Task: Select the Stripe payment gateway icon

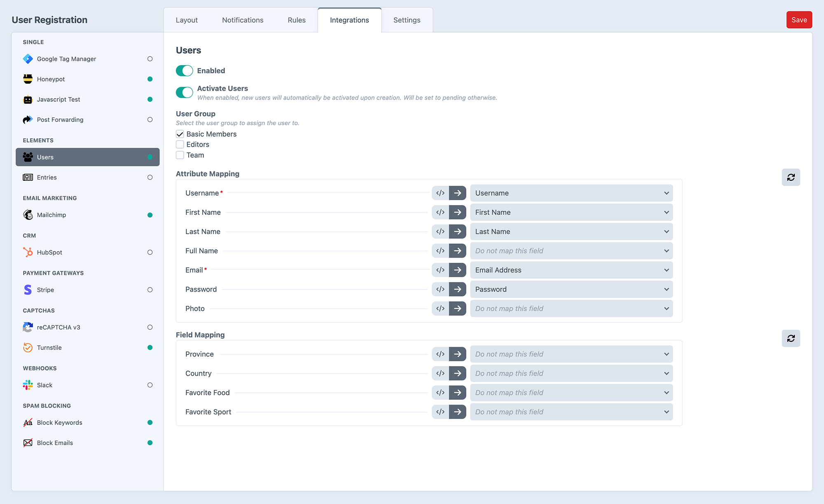Action: pyautogui.click(x=27, y=289)
